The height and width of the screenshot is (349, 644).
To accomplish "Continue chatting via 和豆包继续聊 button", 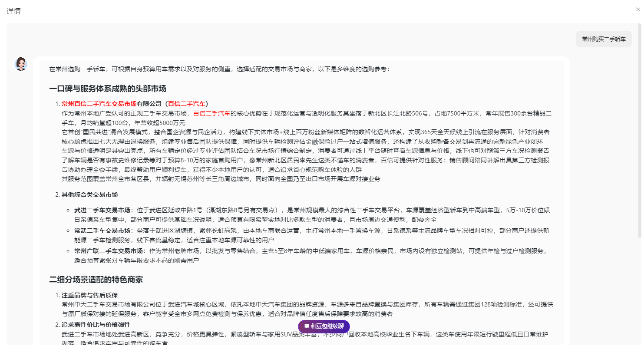I will [324, 326].
